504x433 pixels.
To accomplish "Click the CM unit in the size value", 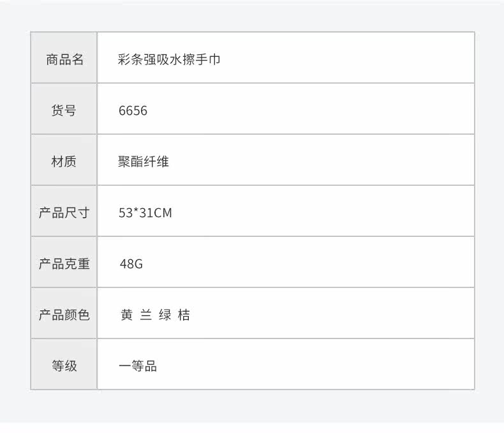I will (162, 213).
